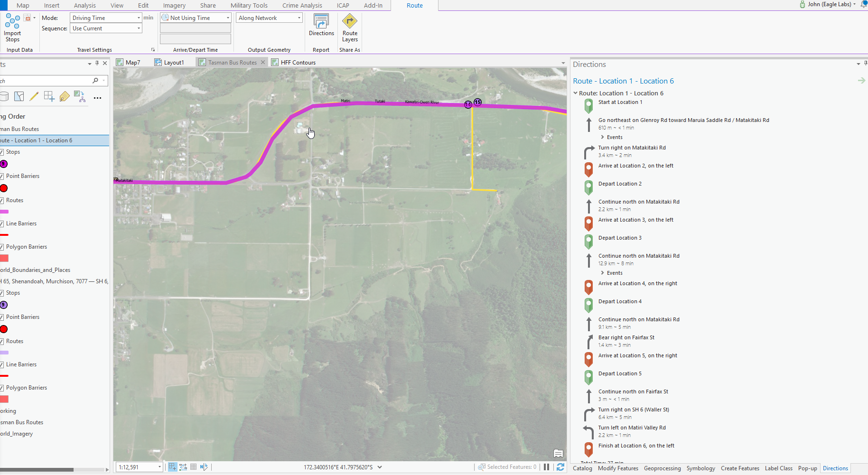The width and height of the screenshot is (868, 475).
Task: Click the pink Routes line symbol
Action: 4,212
